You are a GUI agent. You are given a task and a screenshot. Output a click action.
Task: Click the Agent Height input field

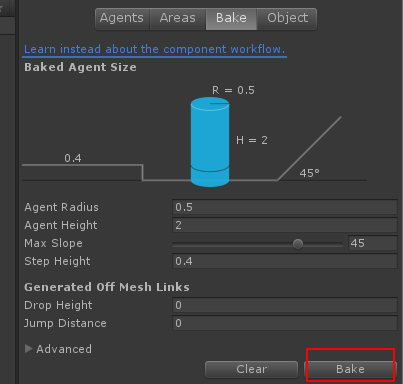pyautogui.click(x=285, y=225)
